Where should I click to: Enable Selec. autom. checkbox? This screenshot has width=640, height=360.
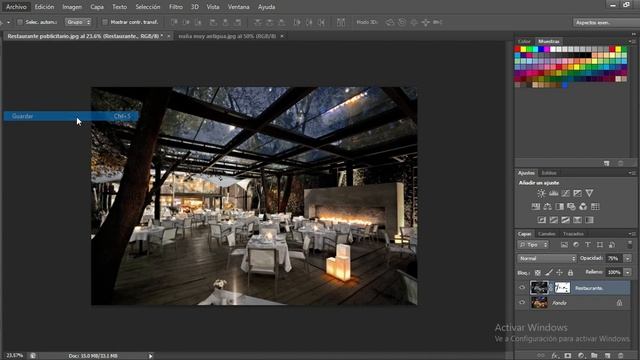pyautogui.click(x=20, y=22)
